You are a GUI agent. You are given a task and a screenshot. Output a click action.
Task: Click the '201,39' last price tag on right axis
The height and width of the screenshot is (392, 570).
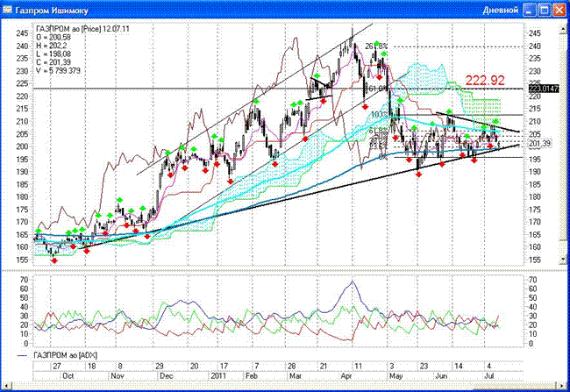[x=539, y=144]
